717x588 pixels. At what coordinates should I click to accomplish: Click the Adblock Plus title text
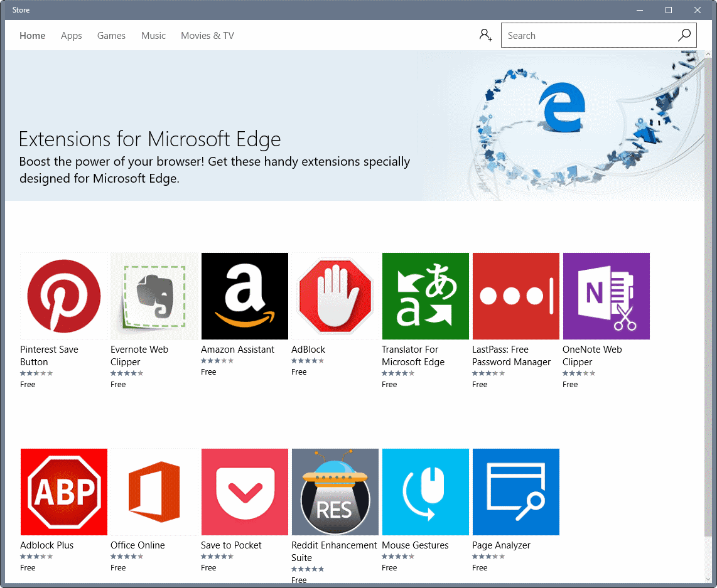46,545
